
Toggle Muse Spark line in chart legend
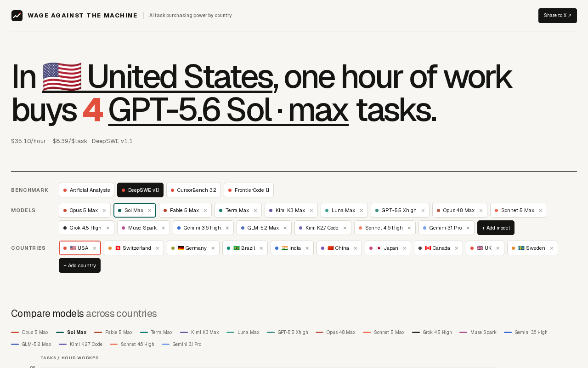(478, 332)
